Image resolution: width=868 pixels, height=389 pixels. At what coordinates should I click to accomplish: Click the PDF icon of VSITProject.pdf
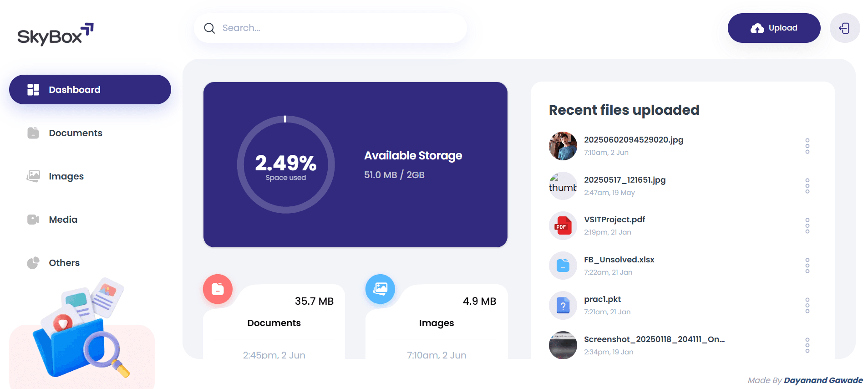[563, 226]
